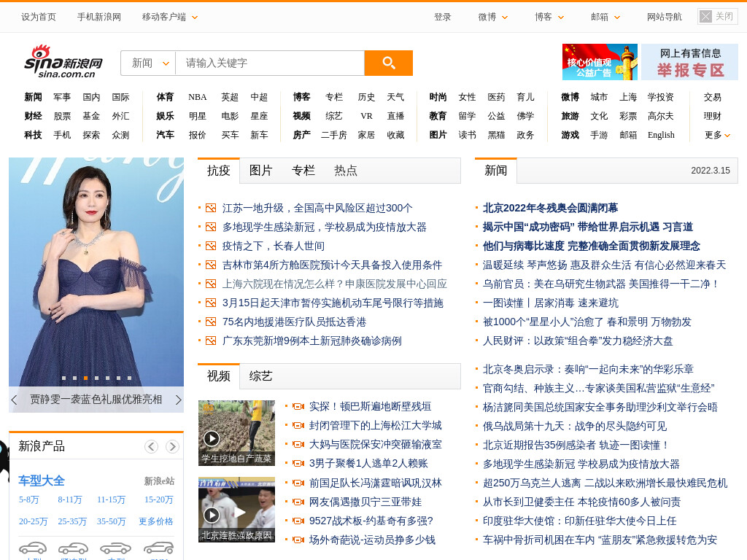Click video icon beside 3男子聚餐1人逃单2人赖账
The image size is (747, 560).
pos(298,463)
